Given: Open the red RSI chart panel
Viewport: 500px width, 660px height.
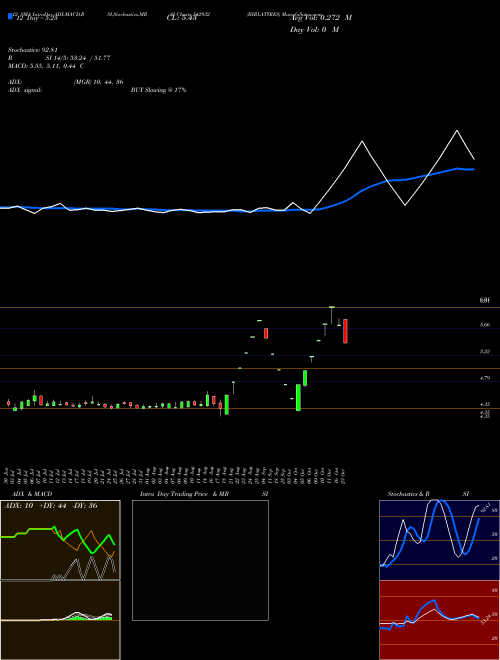Looking at the screenshot, I should pos(439,620).
